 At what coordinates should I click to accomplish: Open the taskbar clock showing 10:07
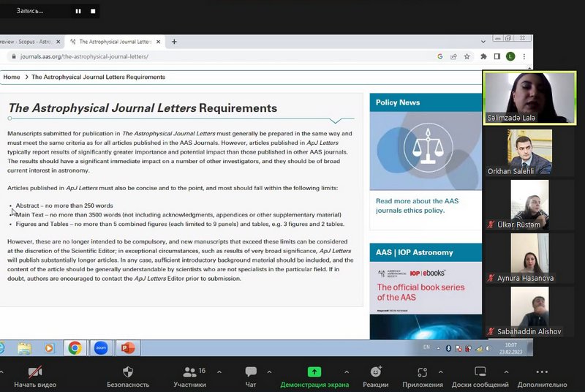(x=510, y=348)
